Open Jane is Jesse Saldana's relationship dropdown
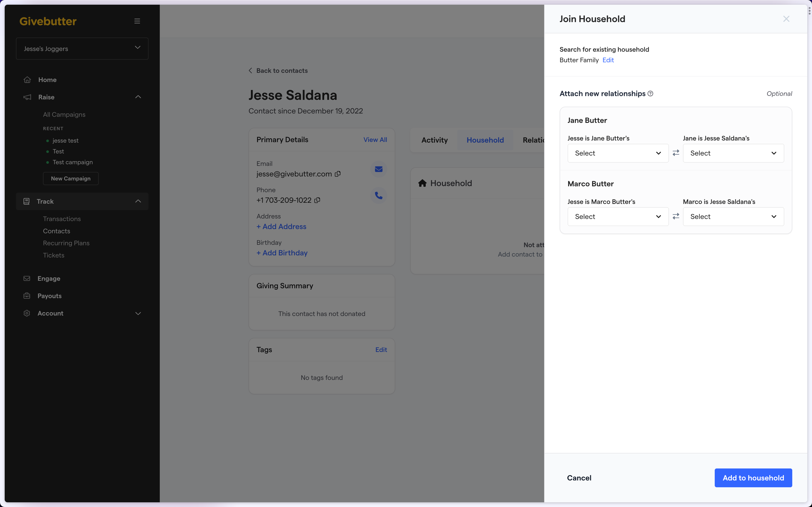This screenshot has width=812, height=507. click(x=733, y=153)
